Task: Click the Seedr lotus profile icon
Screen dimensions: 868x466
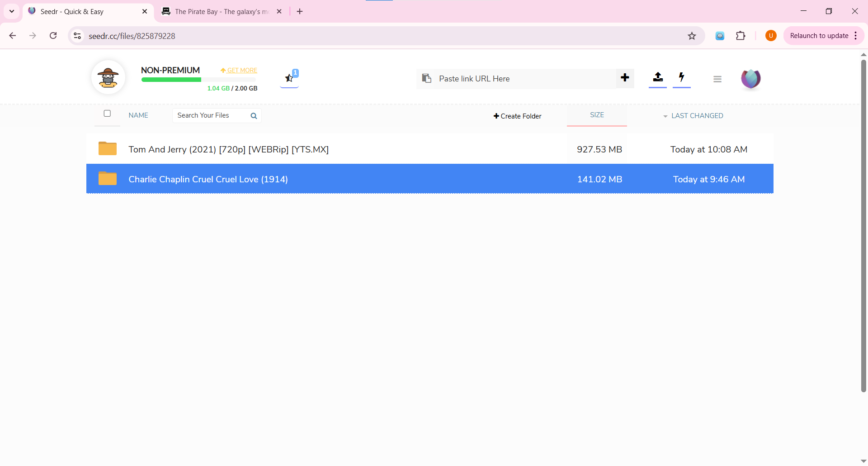Action: coord(750,79)
